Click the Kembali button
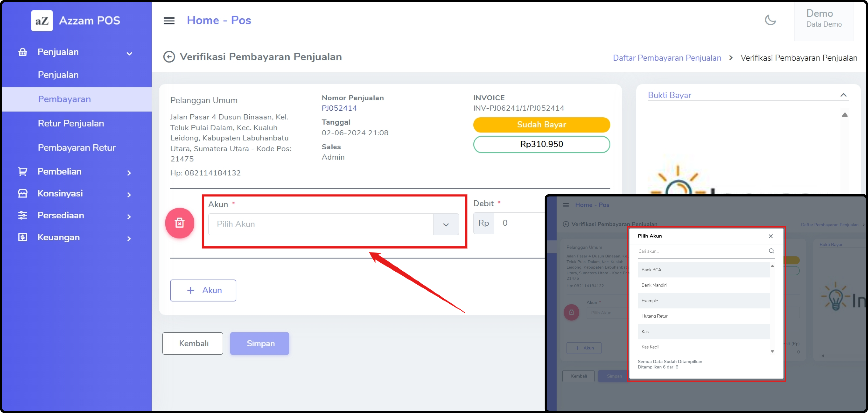Image resolution: width=868 pixels, height=413 pixels. coord(193,343)
